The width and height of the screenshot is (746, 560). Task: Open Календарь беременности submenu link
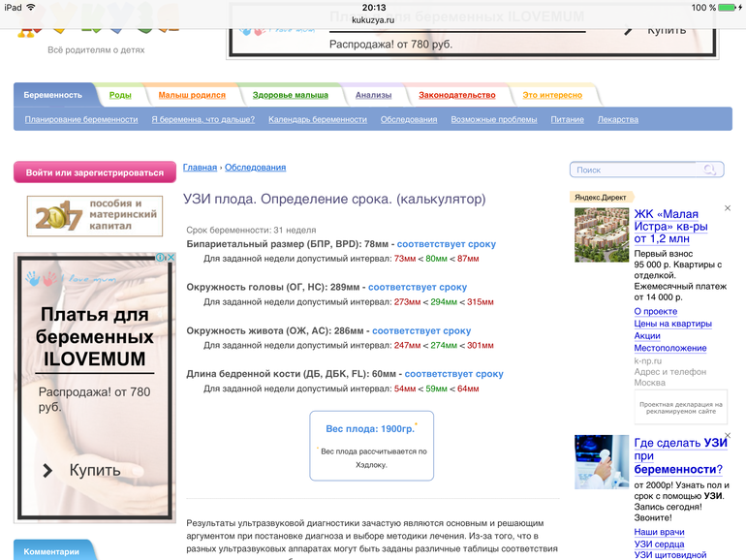click(x=318, y=119)
